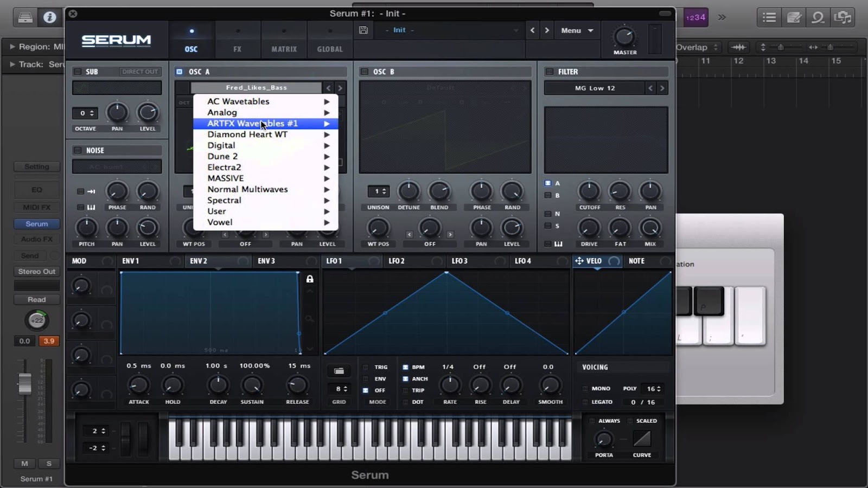Open Logic list editors icon
868x488 pixels.
tap(769, 17)
